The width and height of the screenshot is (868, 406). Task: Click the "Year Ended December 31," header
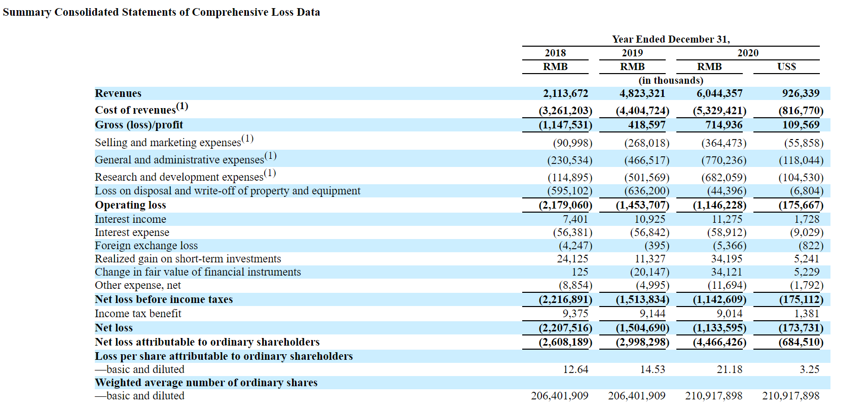(671, 39)
